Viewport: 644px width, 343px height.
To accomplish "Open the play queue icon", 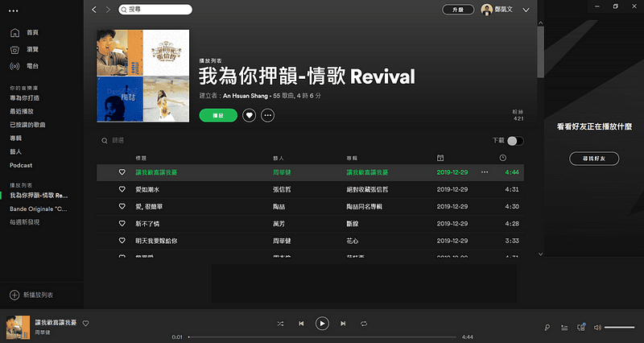I will [564, 328].
